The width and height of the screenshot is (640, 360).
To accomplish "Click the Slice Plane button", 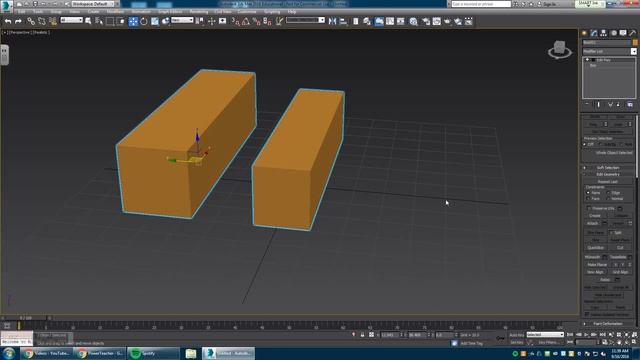I will (596, 232).
